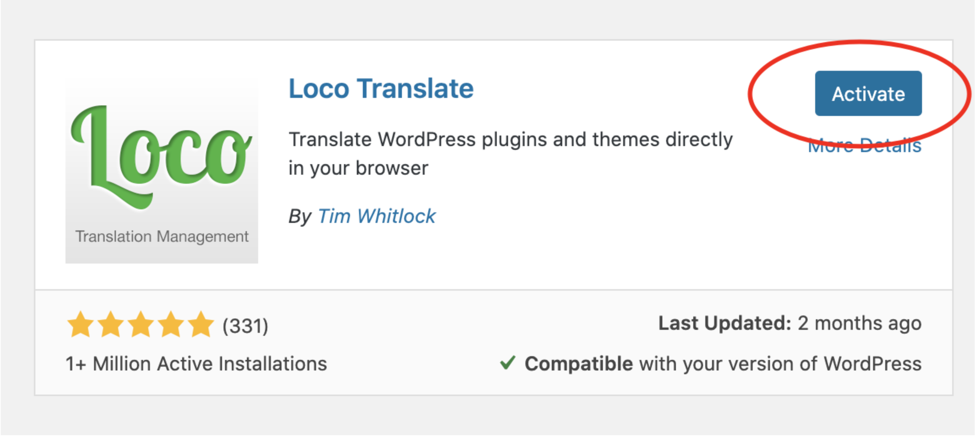
Task: Visit author Tim Whitlock's link
Action: click(x=376, y=216)
